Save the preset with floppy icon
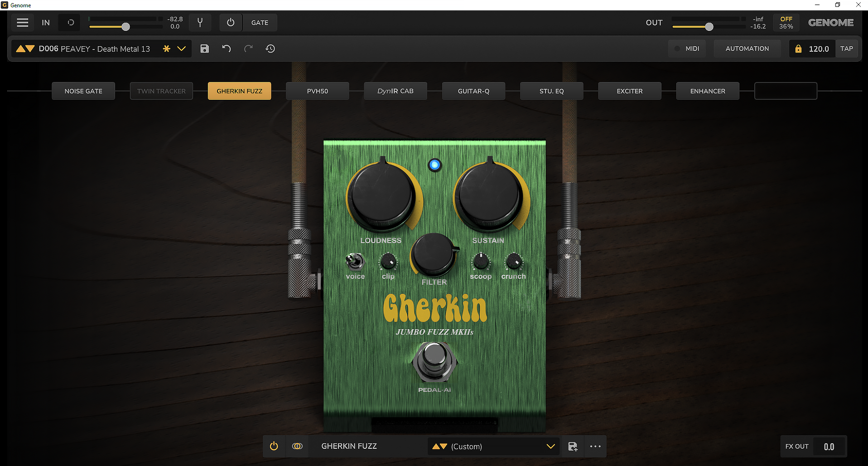 click(205, 49)
